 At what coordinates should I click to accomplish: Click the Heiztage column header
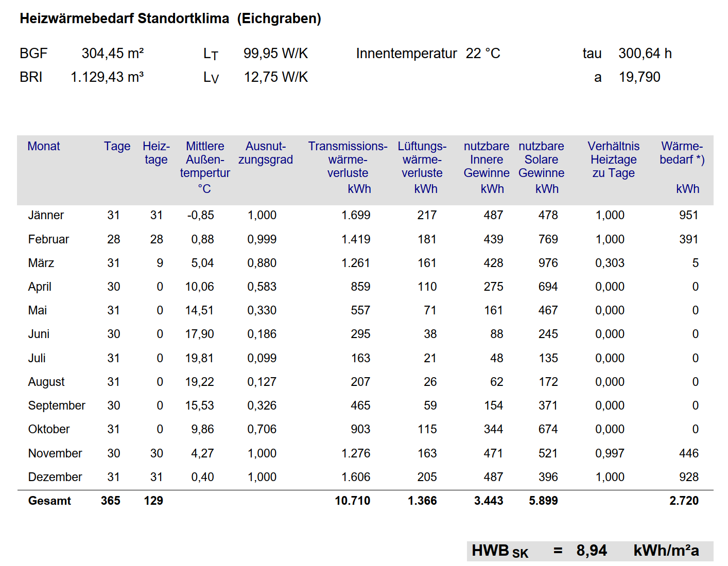point(156,153)
